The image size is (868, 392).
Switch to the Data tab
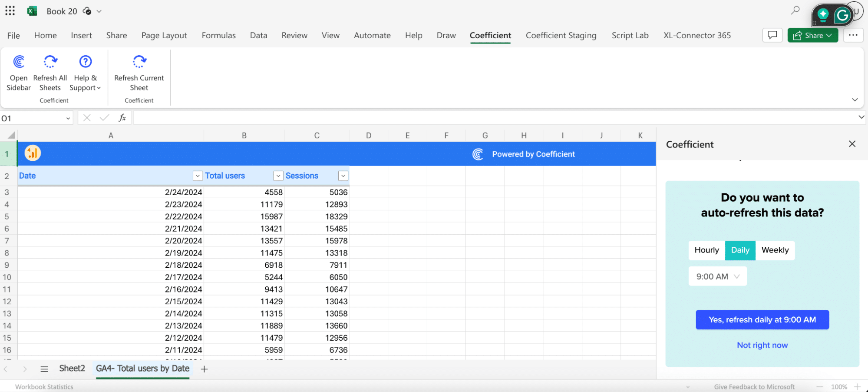point(258,36)
